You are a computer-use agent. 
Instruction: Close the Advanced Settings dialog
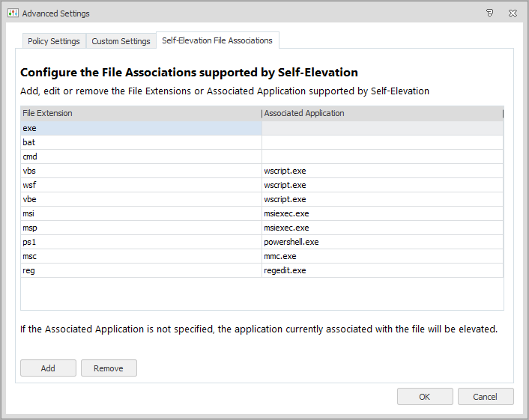(x=512, y=13)
